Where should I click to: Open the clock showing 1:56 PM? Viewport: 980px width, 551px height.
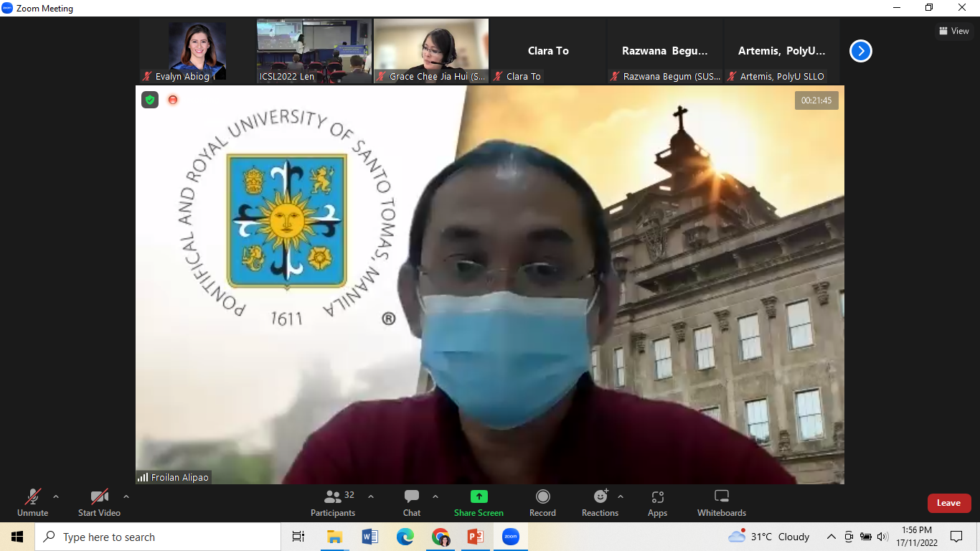pos(917,537)
